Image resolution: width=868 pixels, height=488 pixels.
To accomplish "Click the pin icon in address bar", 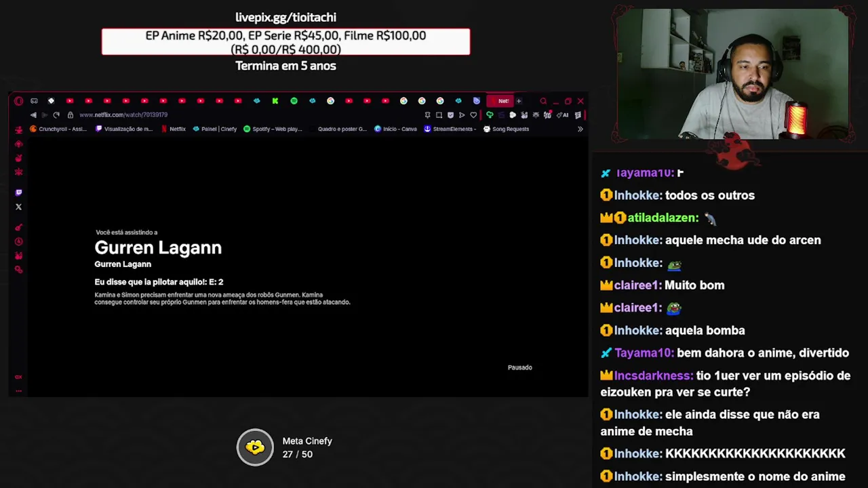I will [427, 115].
